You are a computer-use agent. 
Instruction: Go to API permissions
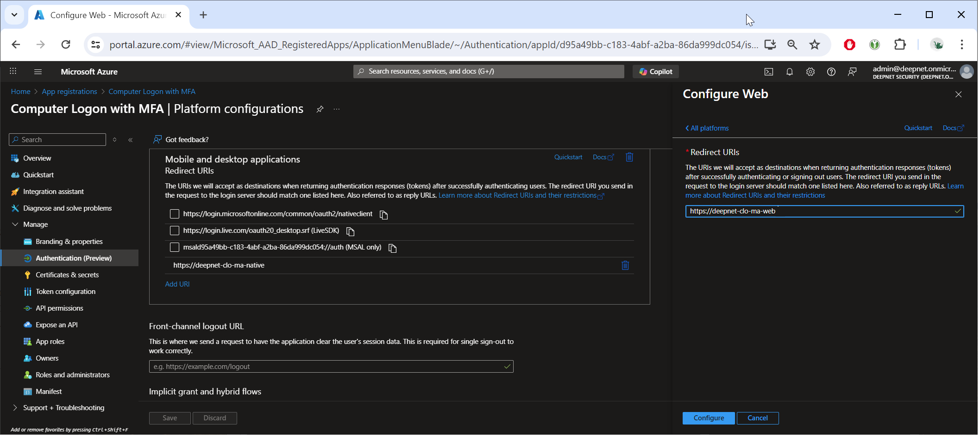pos(59,309)
